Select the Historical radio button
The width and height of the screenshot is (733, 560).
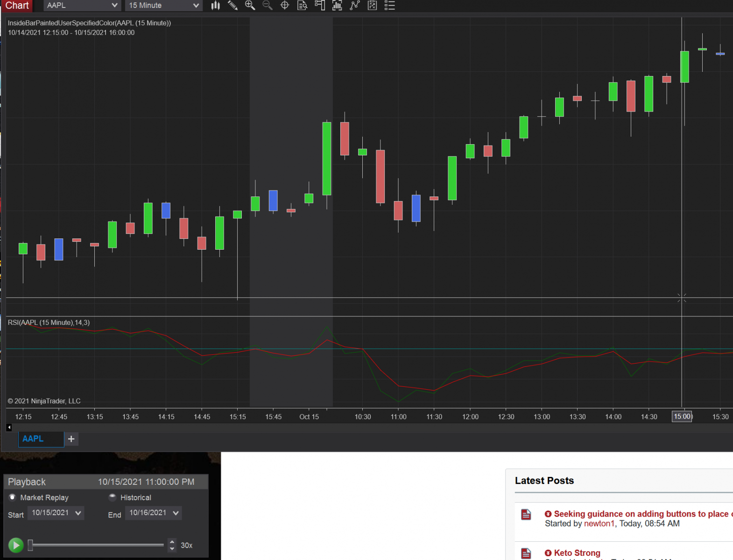click(x=113, y=497)
